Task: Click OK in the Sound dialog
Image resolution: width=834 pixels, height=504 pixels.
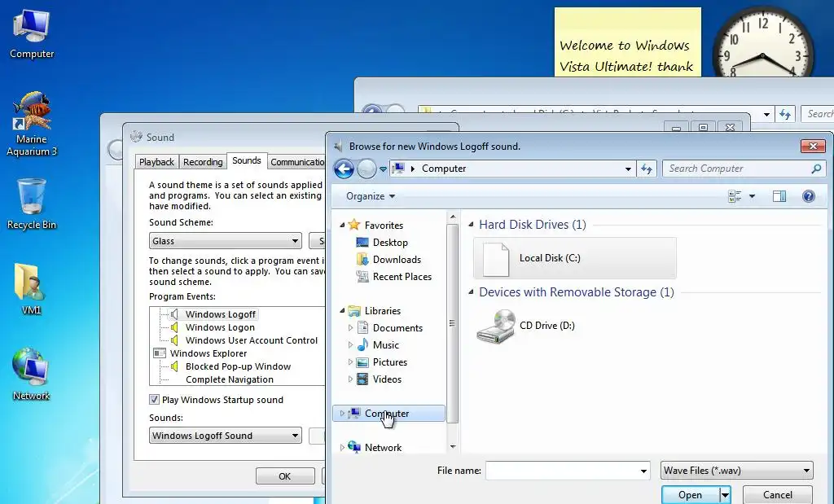Action: pos(285,476)
